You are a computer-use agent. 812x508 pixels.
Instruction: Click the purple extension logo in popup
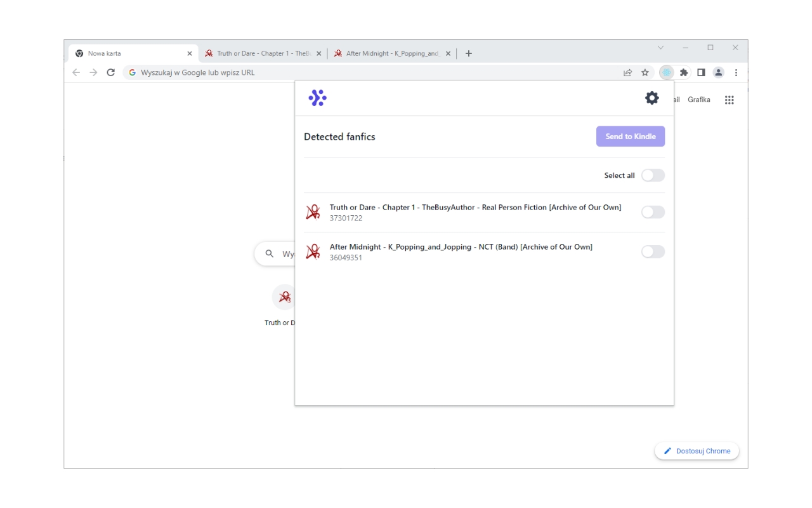click(317, 98)
